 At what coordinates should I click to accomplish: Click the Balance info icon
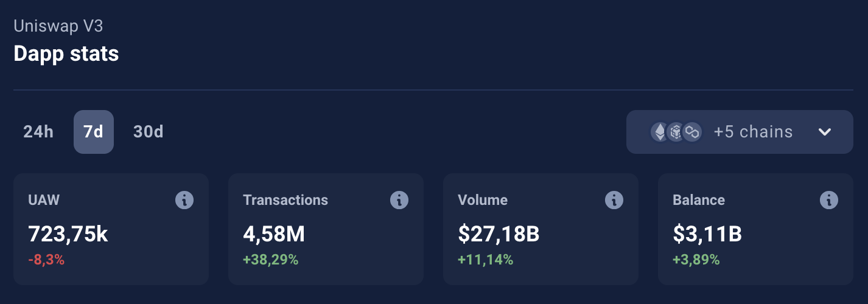(829, 200)
